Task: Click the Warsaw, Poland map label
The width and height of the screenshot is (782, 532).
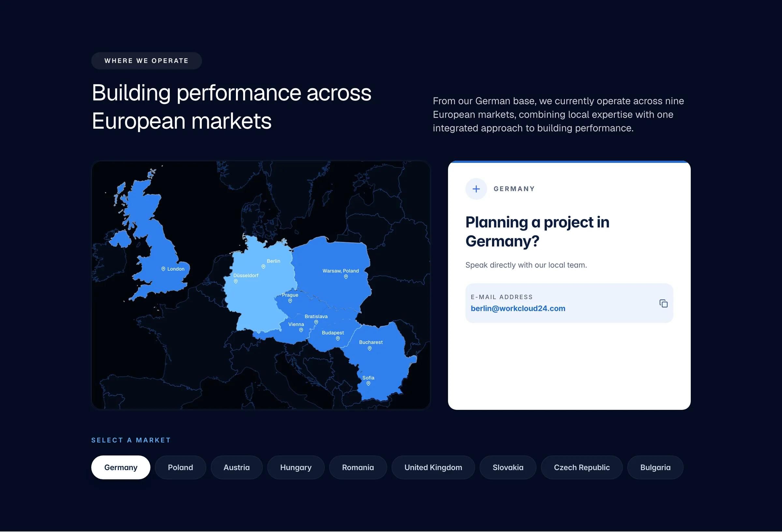Action: [x=340, y=271]
